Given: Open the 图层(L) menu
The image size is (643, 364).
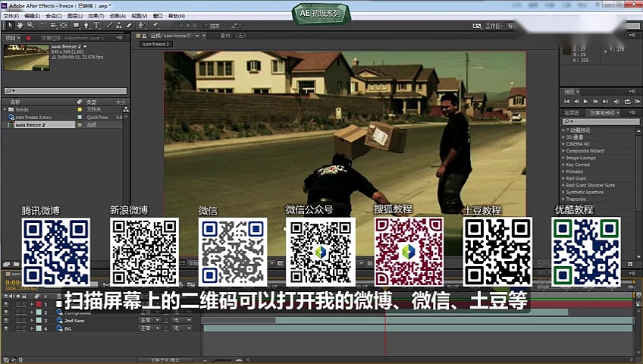Looking at the screenshot, I should click(x=75, y=16).
